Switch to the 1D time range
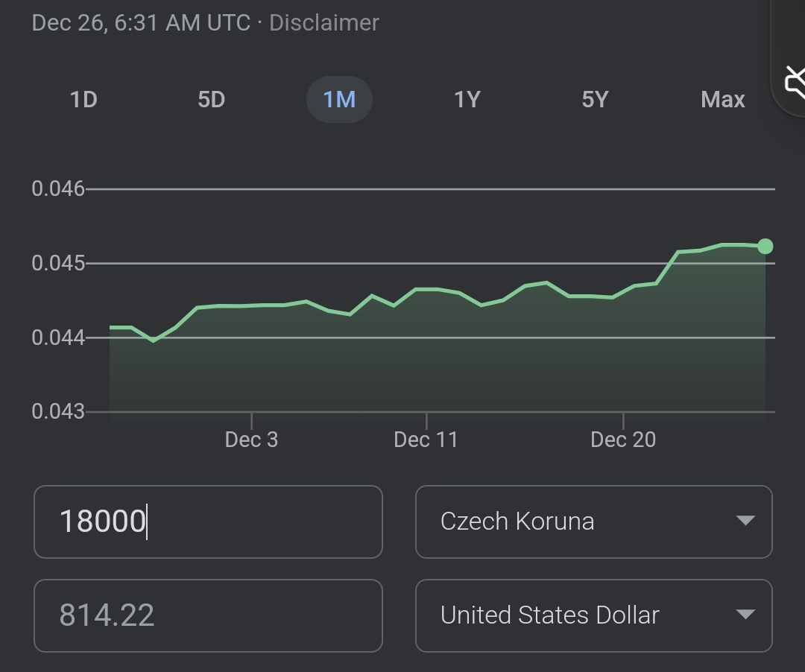This screenshot has height=672, width=805. (x=83, y=99)
